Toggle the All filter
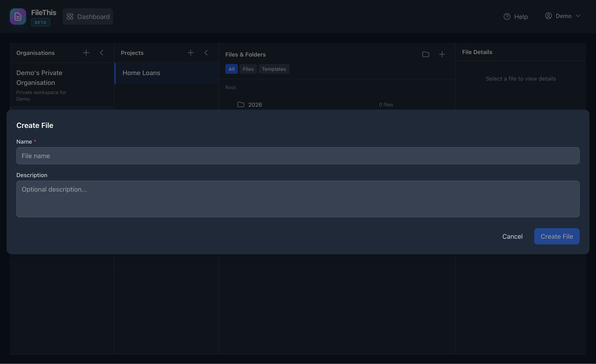The width and height of the screenshot is (596, 364). click(231, 69)
